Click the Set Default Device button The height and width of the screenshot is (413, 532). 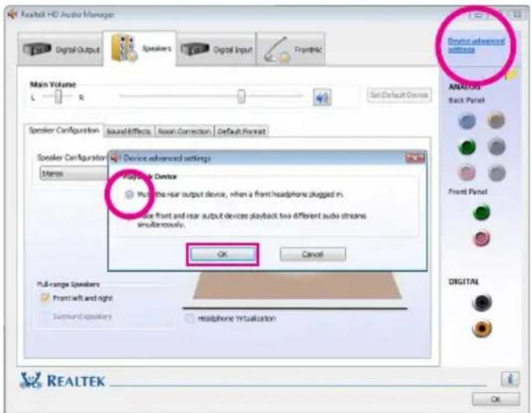point(399,95)
